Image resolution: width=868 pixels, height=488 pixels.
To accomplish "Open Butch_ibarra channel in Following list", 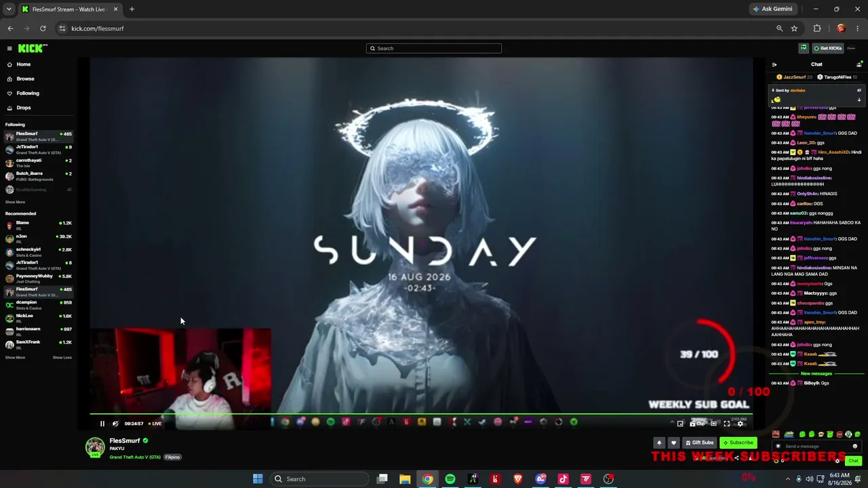I will coord(39,176).
